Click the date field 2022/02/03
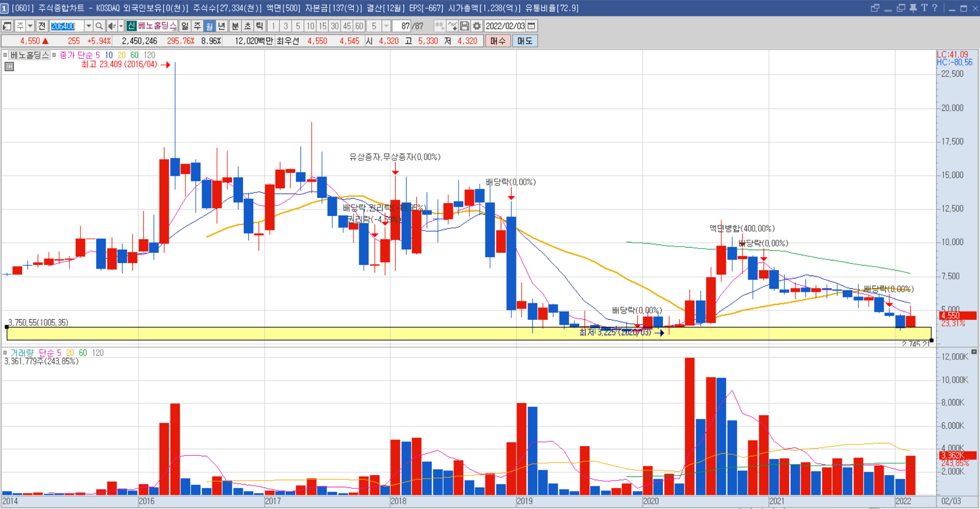The image size is (980, 509). click(505, 26)
